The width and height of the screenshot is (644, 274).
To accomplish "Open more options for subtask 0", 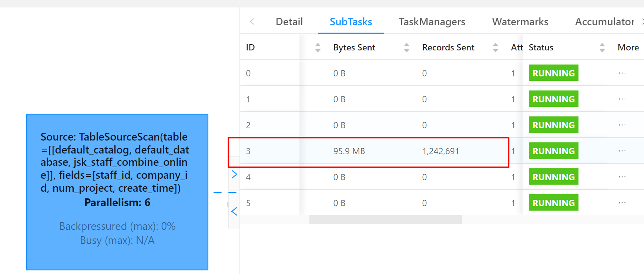I will pos(622,73).
